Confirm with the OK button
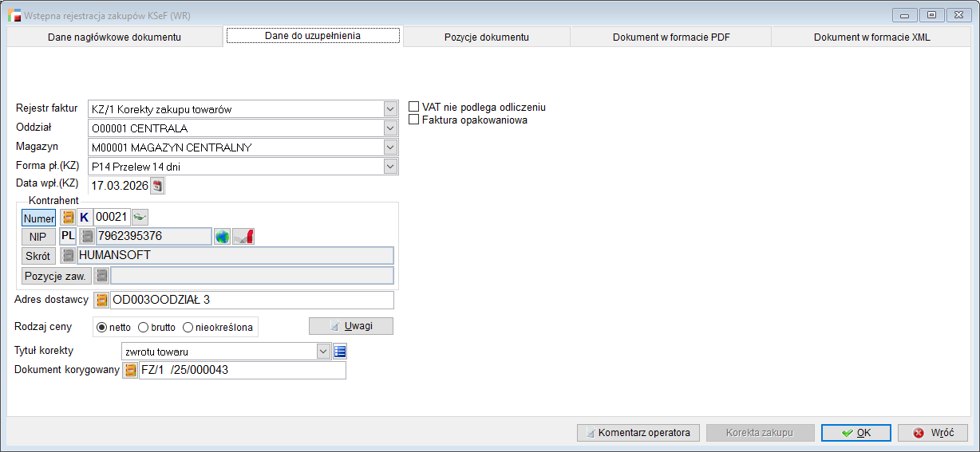Image resolution: width=980 pixels, height=452 pixels. (x=856, y=433)
